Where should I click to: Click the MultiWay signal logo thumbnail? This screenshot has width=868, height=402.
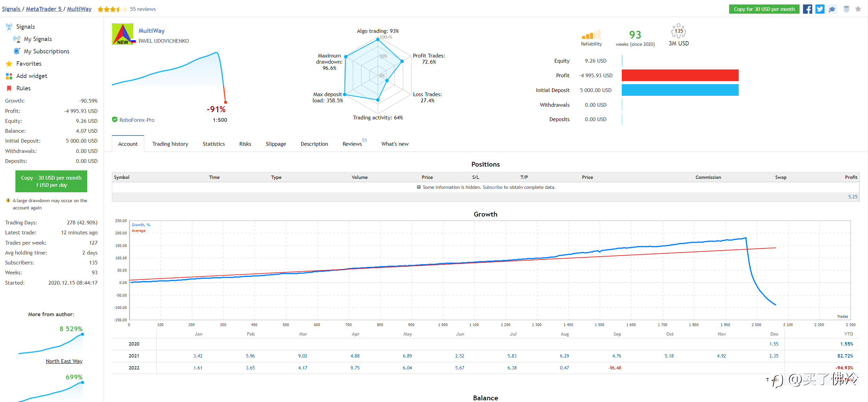(122, 34)
